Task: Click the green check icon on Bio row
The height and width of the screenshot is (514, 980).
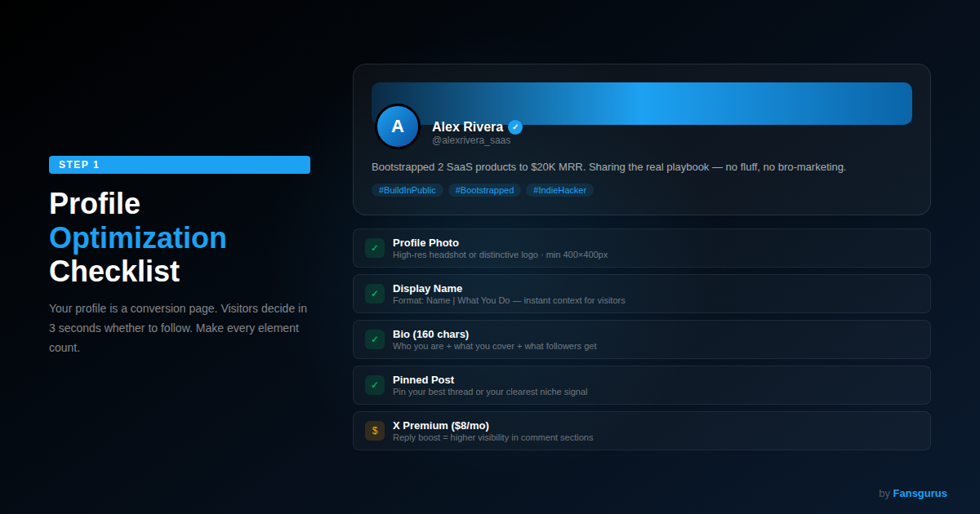Action: pos(374,339)
